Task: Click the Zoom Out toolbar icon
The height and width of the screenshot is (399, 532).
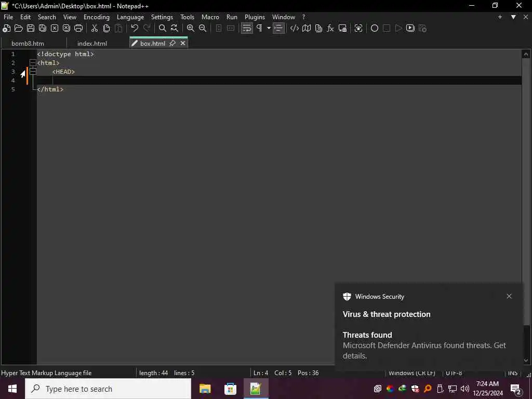Action: pyautogui.click(x=203, y=29)
